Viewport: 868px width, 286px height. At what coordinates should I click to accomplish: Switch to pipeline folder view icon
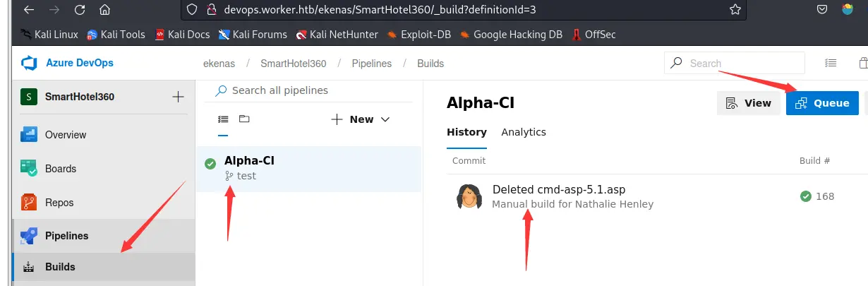click(244, 119)
